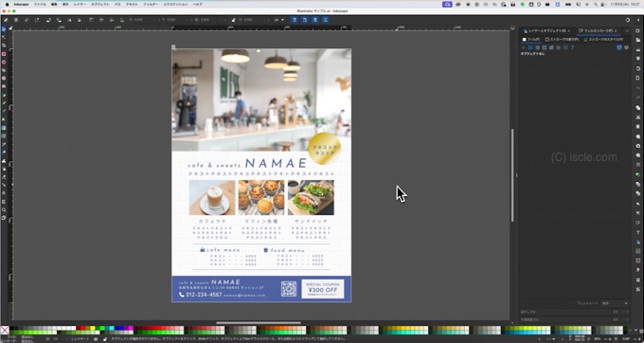Click the Paste icon in commands bar

point(637,127)
